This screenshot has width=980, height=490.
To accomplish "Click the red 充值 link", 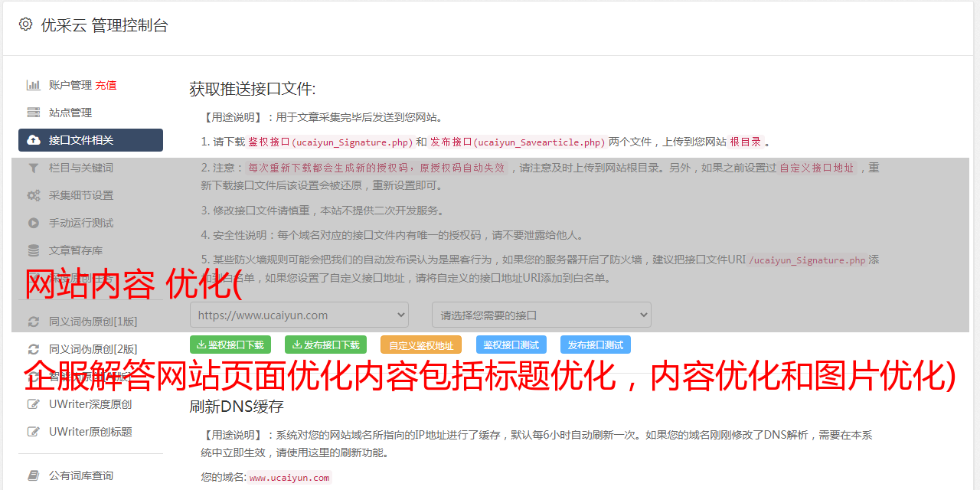I will [106, 85].
